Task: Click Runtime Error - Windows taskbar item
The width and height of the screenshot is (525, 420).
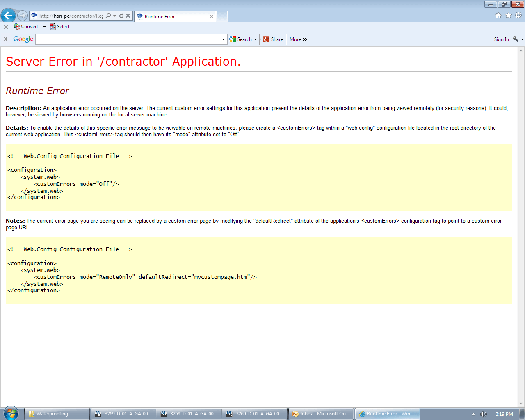Action: 388,414
